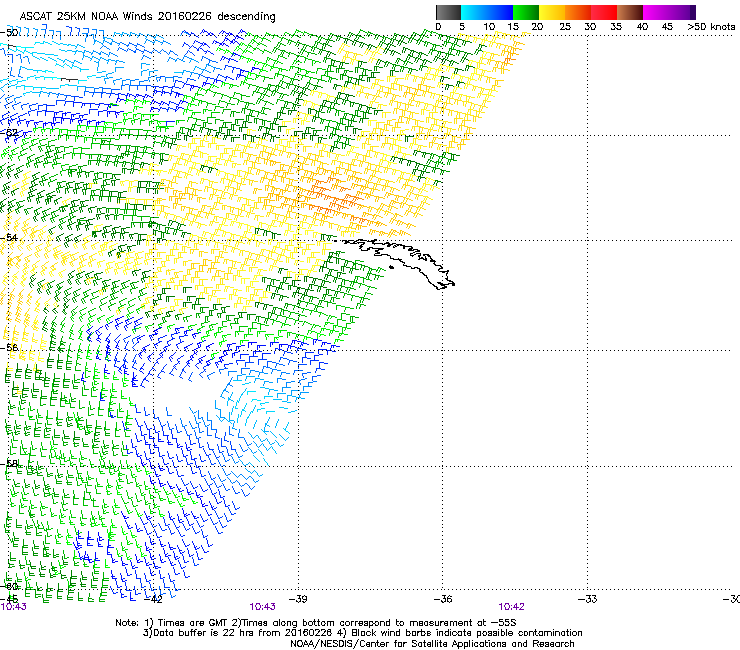
Task: Click the '-42' longitude axis label
Action: pyautogui.click(x=154, y=599)
